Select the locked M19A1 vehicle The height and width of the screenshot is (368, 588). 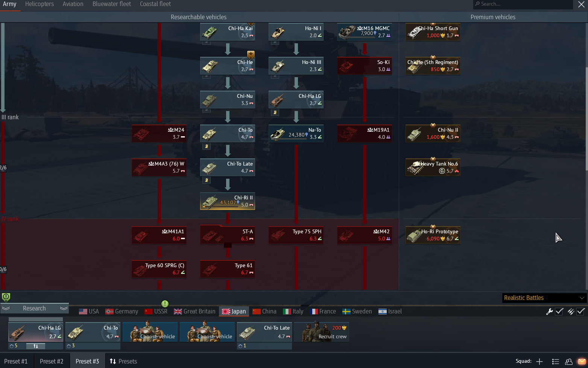(x=365, y=134)
